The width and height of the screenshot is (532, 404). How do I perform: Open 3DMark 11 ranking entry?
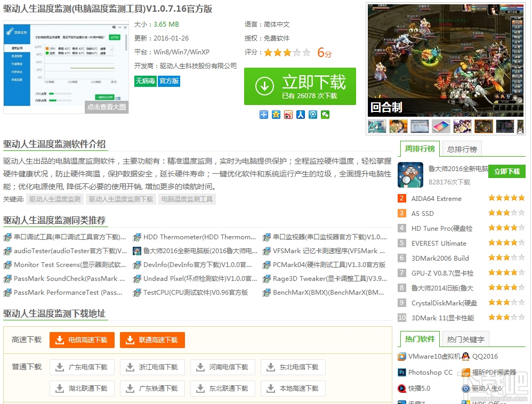coord(443,318)
